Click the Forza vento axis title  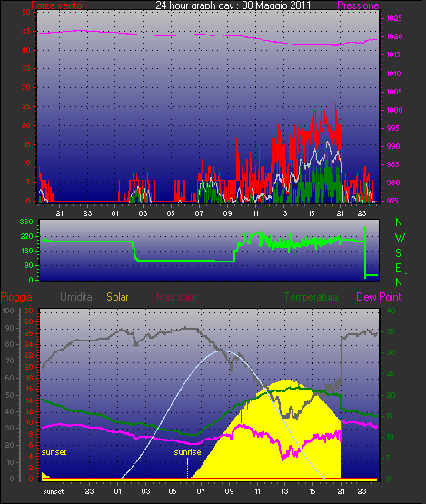click(x=58, y=5)
